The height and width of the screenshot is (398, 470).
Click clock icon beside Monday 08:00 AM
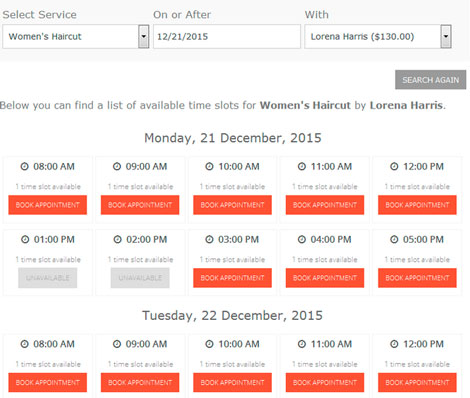[25, 166]
